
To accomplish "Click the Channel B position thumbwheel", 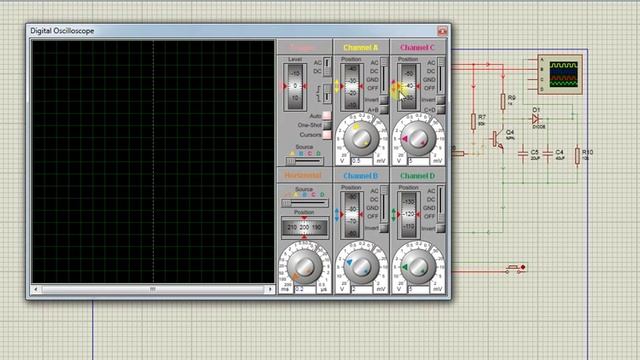I will coord(351,215).
